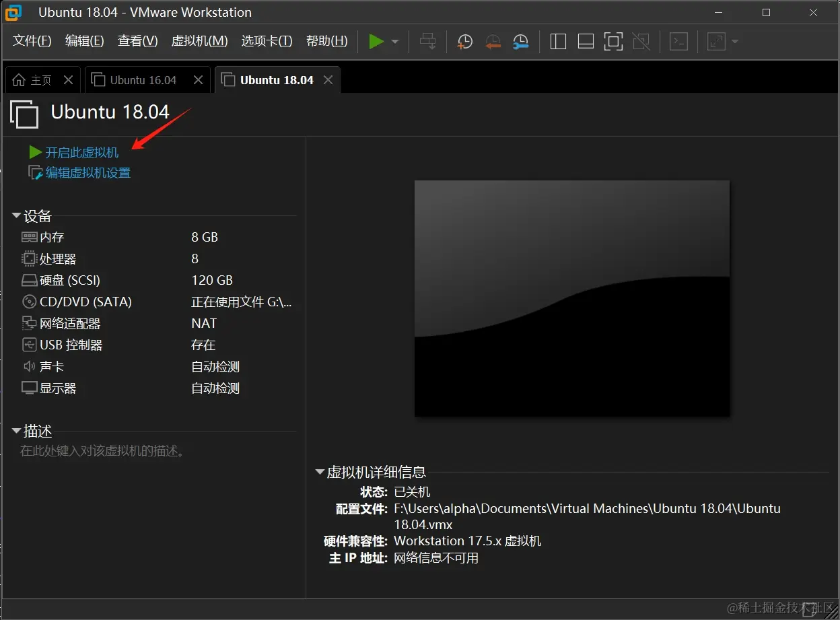Take a snapshot with the clock-plus icon
840x620 pixels.
click(x=464, y=42)
